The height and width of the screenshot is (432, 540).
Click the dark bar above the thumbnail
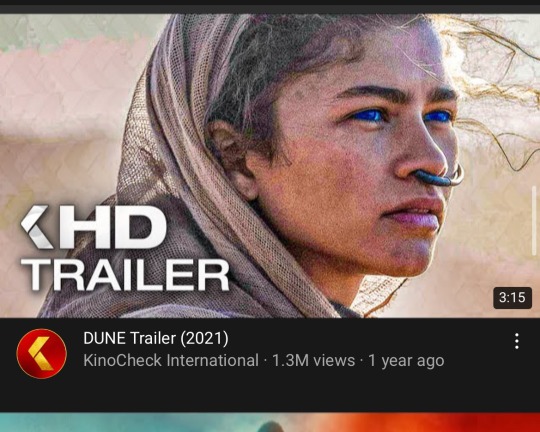[x=270, y=7]
